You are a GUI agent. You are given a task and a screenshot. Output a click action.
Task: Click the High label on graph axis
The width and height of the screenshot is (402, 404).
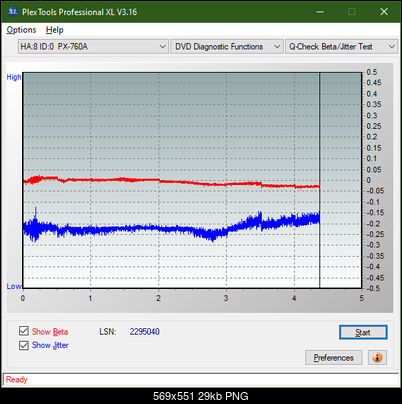point(14,77)
